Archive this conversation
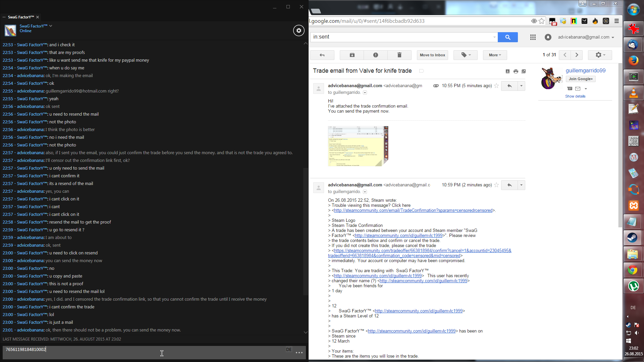Screen dimensions: 644x362 click(x=352, y=55)
